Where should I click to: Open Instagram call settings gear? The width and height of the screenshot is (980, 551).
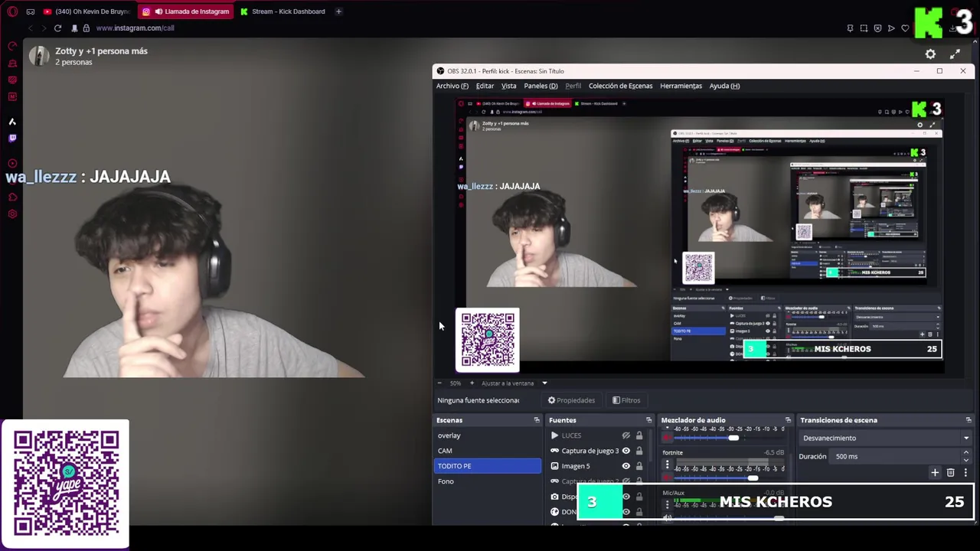pyautogui.click(x=930, y=54)
